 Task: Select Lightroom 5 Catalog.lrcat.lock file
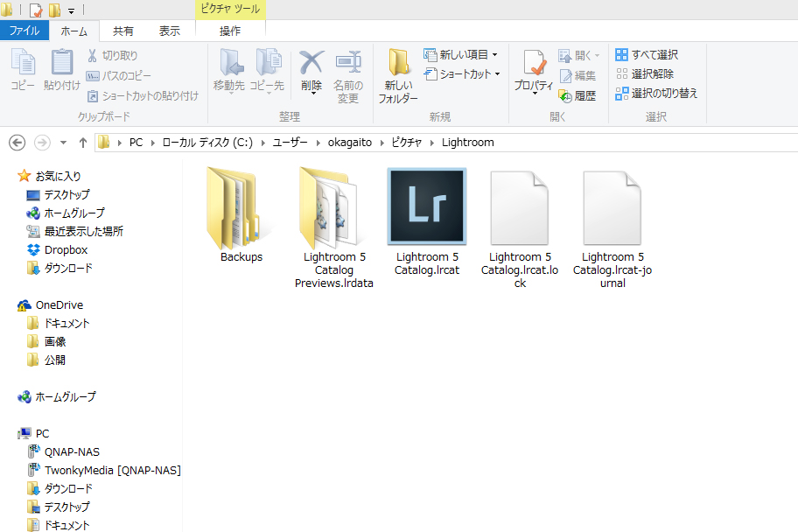520,229
